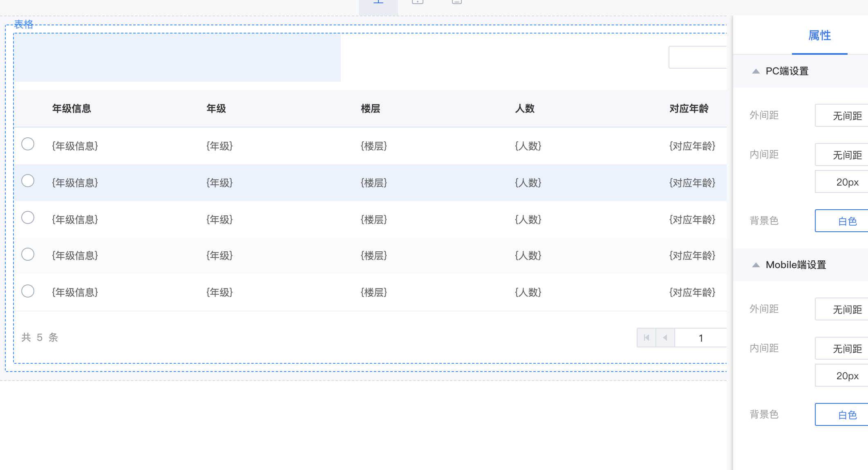This screenshot has width=868, height=470.
Task: Open the 属性 tab
Action: [x=819, y=36]
